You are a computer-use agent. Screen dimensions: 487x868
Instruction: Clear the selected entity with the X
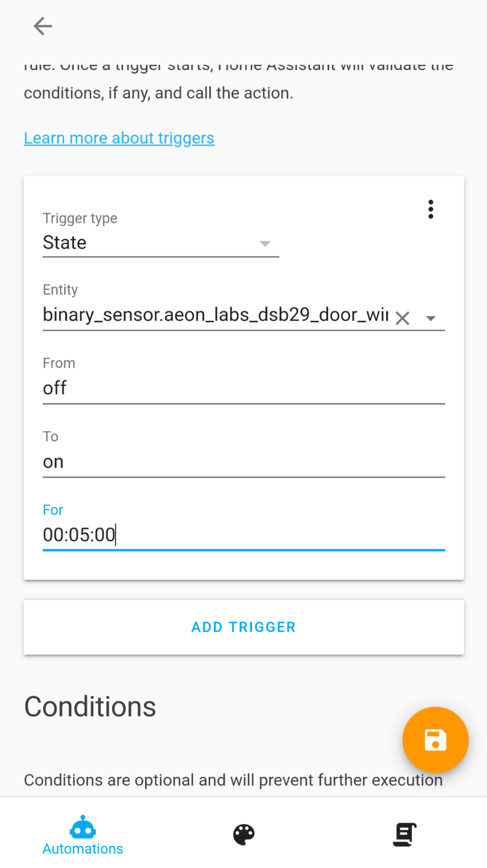click(x=402, y=318)
